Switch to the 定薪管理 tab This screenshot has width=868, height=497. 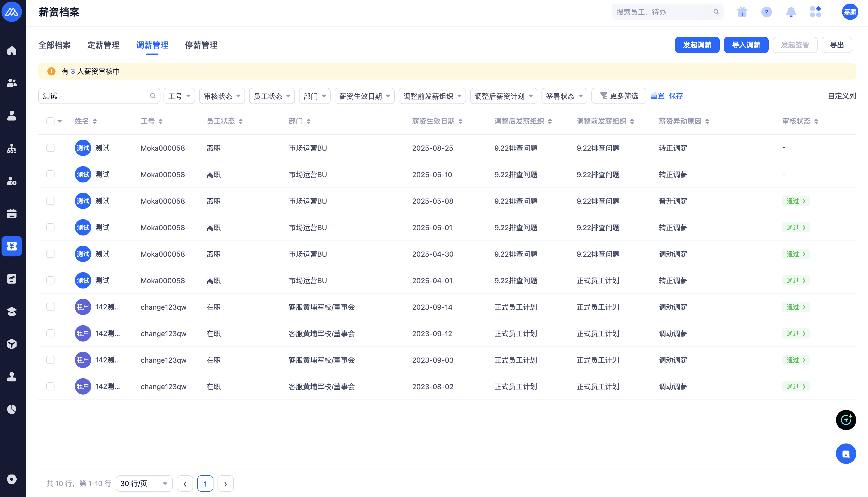click(103, 45)
